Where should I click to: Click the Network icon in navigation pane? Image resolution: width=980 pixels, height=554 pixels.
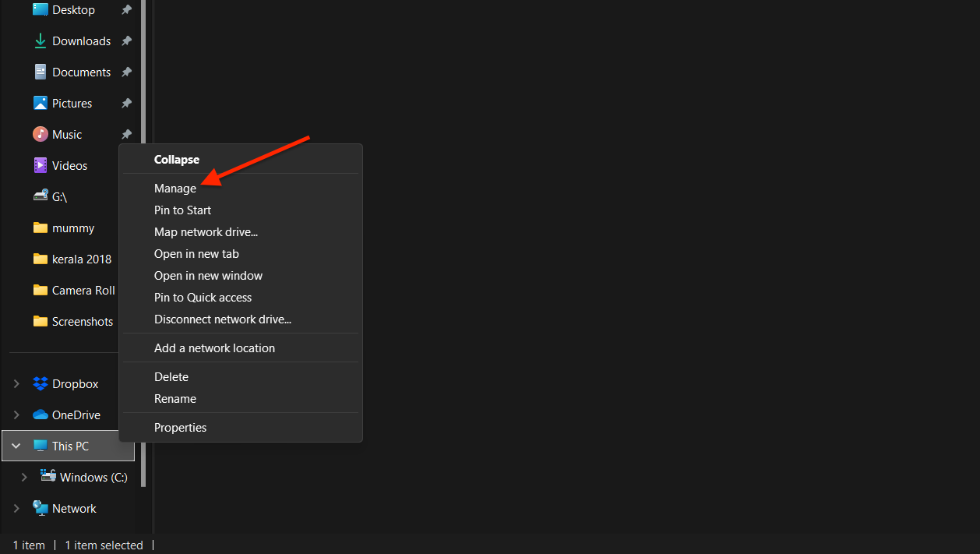click(41, 509)
